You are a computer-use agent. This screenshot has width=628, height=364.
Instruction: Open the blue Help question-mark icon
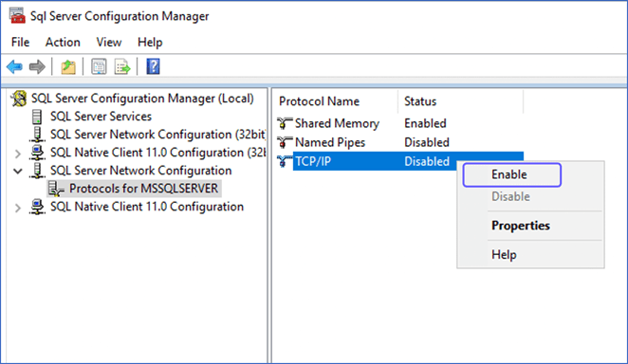(x=153, y=66)
